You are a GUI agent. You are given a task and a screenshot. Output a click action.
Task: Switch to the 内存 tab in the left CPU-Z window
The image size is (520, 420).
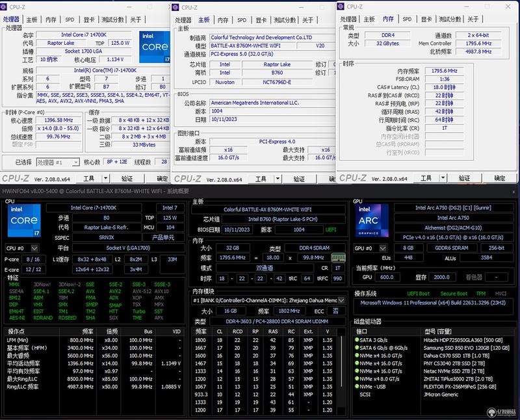(x=51, y=20)
